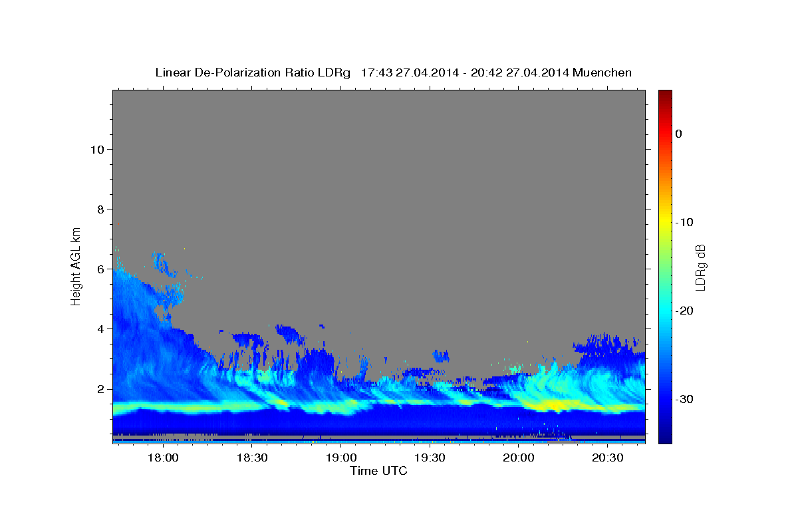The image size is (798, 532).
Task: Click the colorbar label '-20'
Action: [684, 311]
